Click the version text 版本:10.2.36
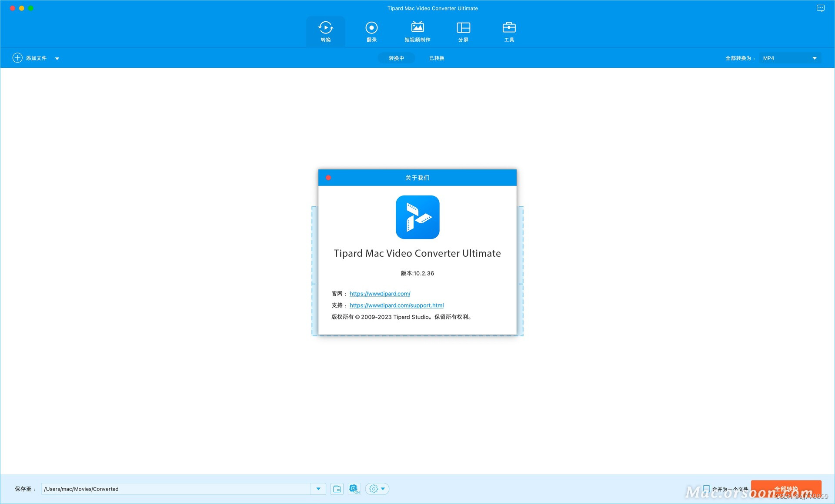 click(417, 273)
